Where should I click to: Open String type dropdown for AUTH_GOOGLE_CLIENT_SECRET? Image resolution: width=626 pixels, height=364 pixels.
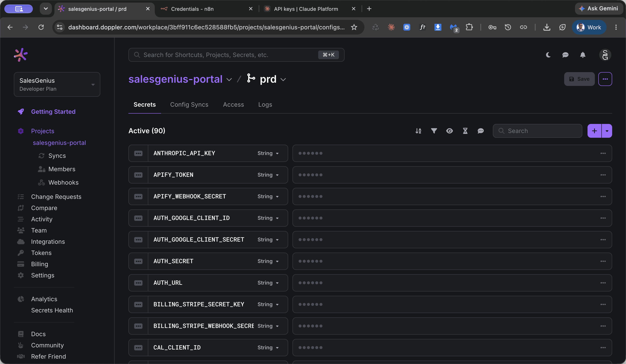tap(268, 240)
